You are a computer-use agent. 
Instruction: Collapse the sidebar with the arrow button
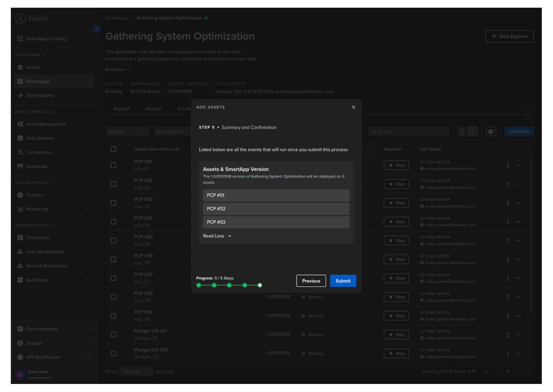tap(97, 29)
